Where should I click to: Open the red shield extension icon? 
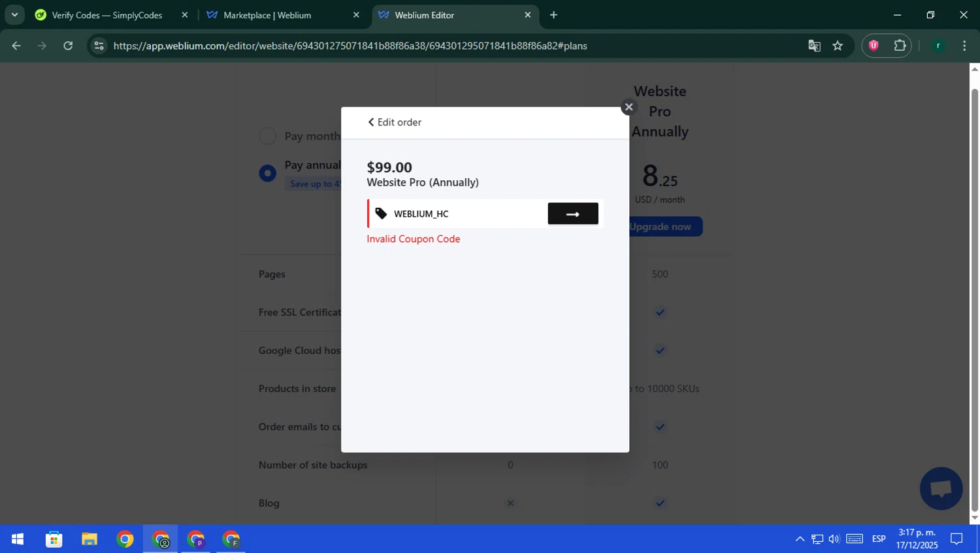coord(874,46)
